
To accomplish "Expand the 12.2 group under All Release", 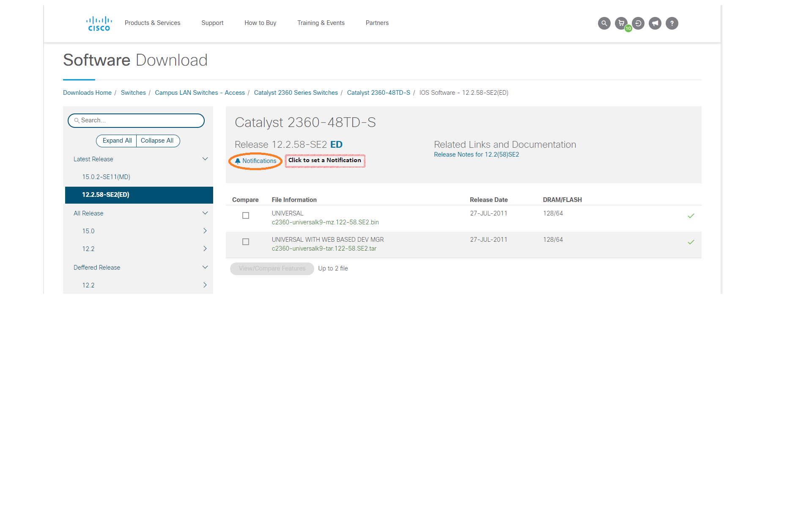I will 205,248.
